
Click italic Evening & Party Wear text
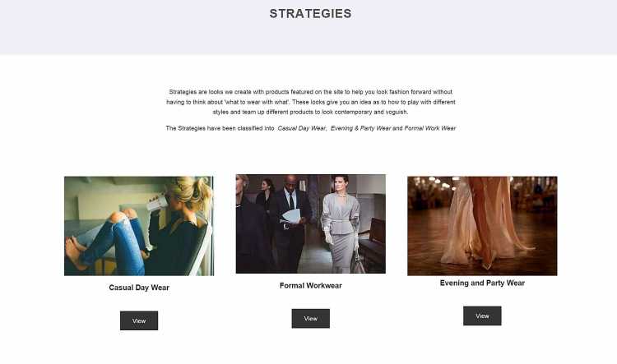pos(360,128)
